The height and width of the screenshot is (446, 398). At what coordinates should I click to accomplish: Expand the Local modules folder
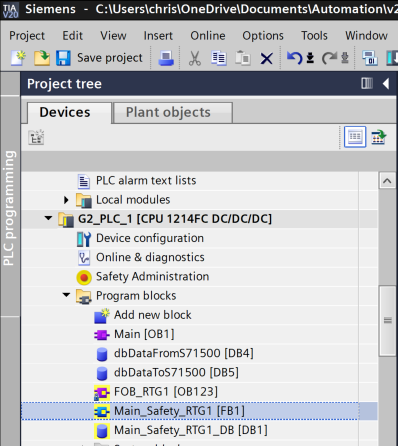point(66,200)
